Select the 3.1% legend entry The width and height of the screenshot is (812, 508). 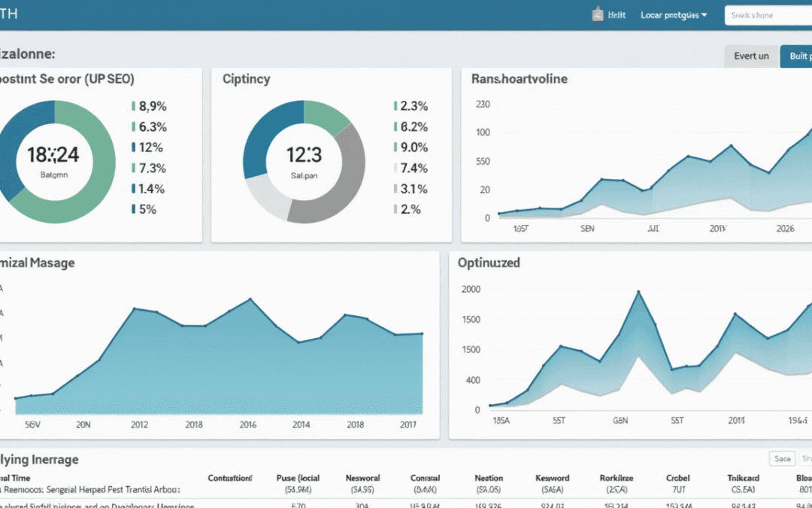[x=411, y=189]
